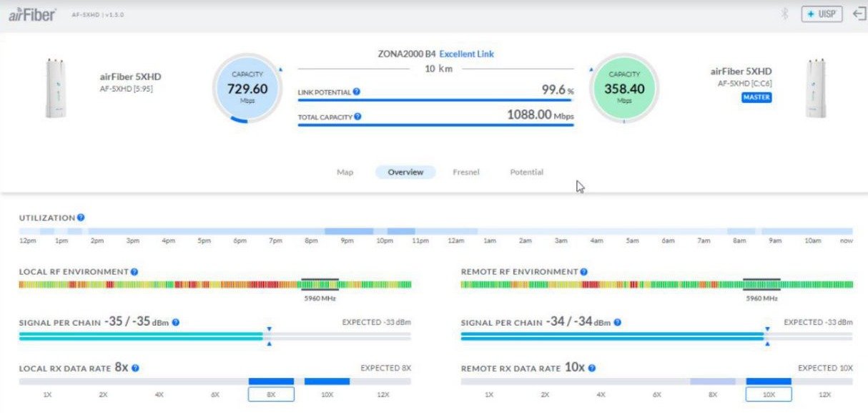The height and width of the screenshot is (413, 868).
Task: Click the remote RF environment spectrum bar
Action: click(657, 285)
